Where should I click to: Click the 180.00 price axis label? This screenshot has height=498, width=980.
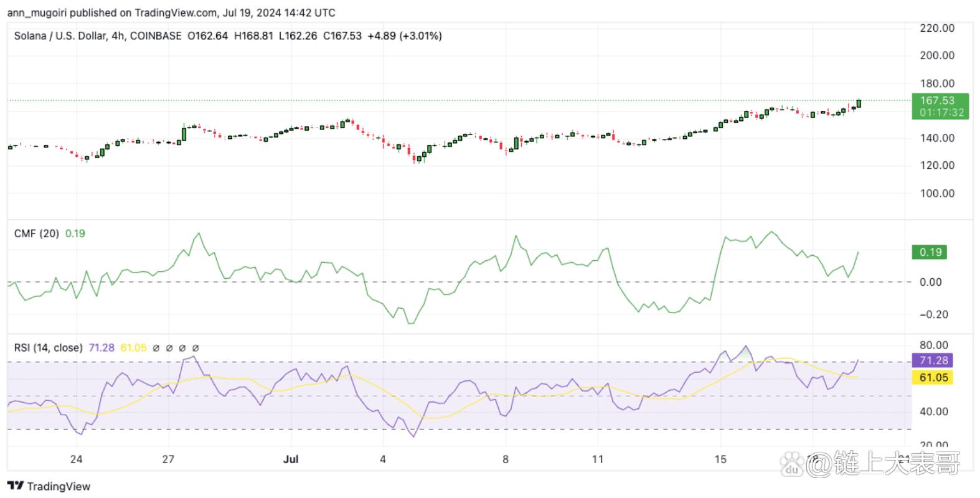[937, 83]
